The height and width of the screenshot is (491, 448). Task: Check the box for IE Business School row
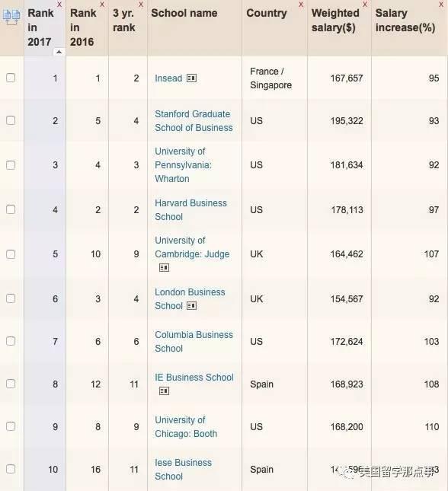click(x=11, y=384)
